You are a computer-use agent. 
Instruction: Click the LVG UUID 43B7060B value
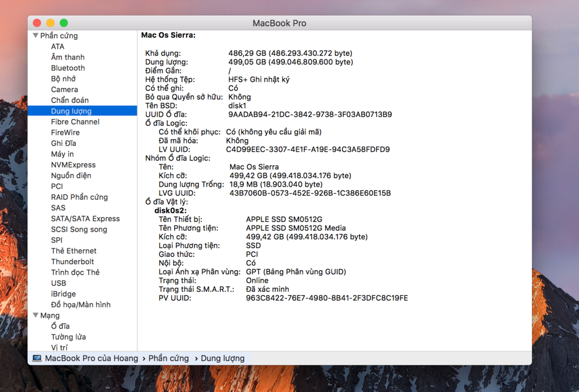310,193
